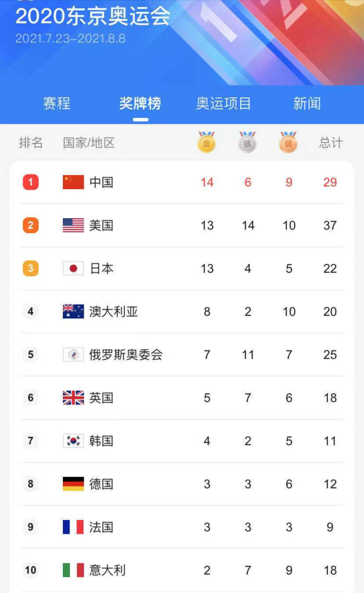
Task: Tap the UK flag icon
Action: coord(74,397)
